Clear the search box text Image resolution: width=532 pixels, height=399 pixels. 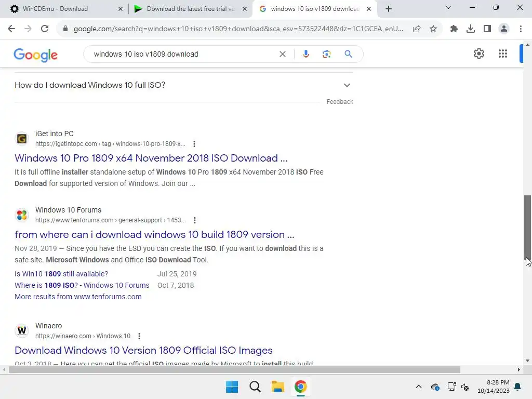click(x=282, y=54)
